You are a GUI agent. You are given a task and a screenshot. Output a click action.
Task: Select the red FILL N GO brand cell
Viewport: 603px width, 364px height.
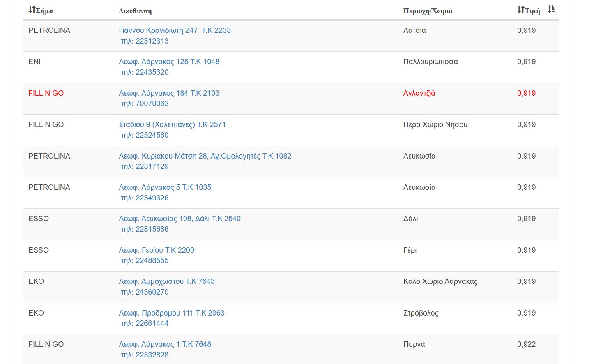(46, 93)
